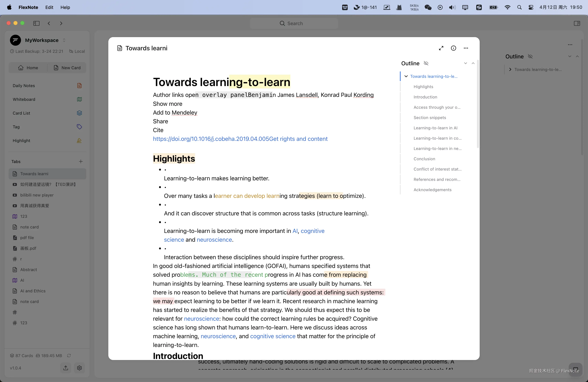Open MyWorkspace workspace switcher
Viewport: 588px width, 382px height.
click(x=64, y=40)
